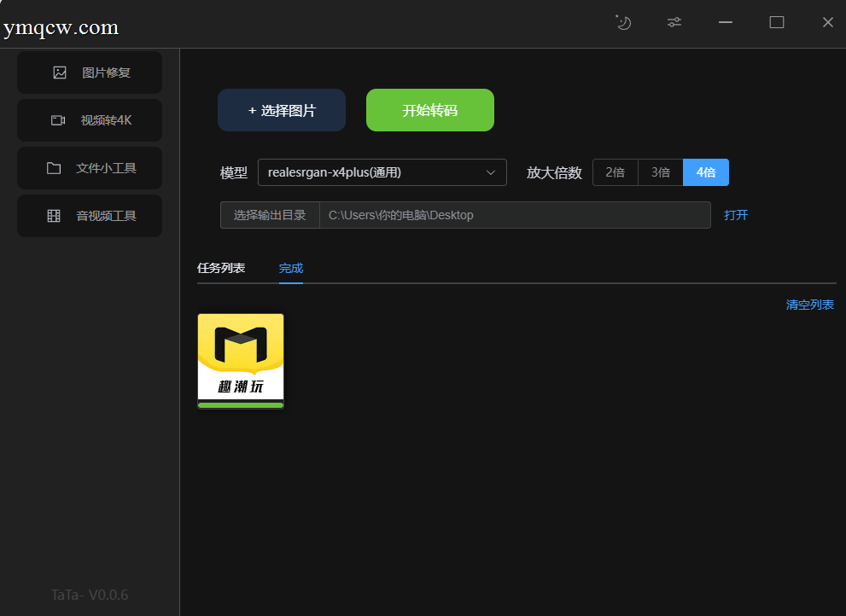This screenshot has height=616, width=846.
Task: Toggle dark mode with the moon icon
Action: tap(623, 22)
